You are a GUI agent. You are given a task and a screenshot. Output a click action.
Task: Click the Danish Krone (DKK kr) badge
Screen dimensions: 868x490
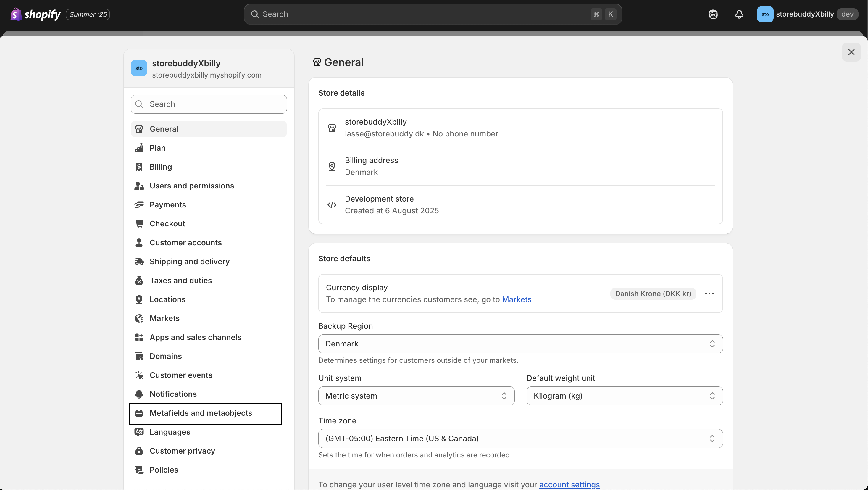653,294
